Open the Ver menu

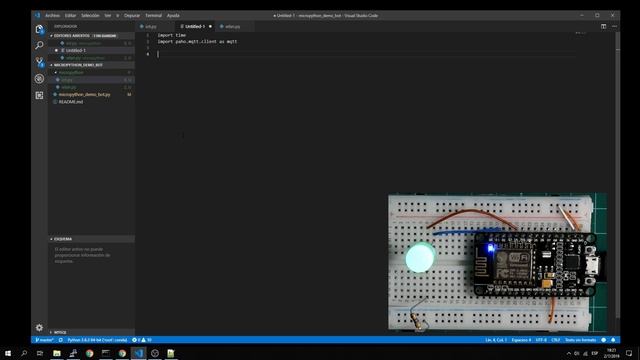(108, 16)
